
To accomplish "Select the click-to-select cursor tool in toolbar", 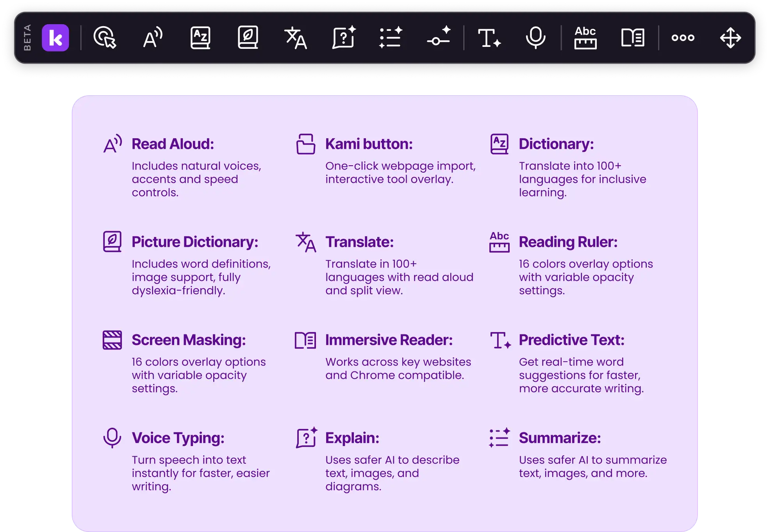I will 105,37.
